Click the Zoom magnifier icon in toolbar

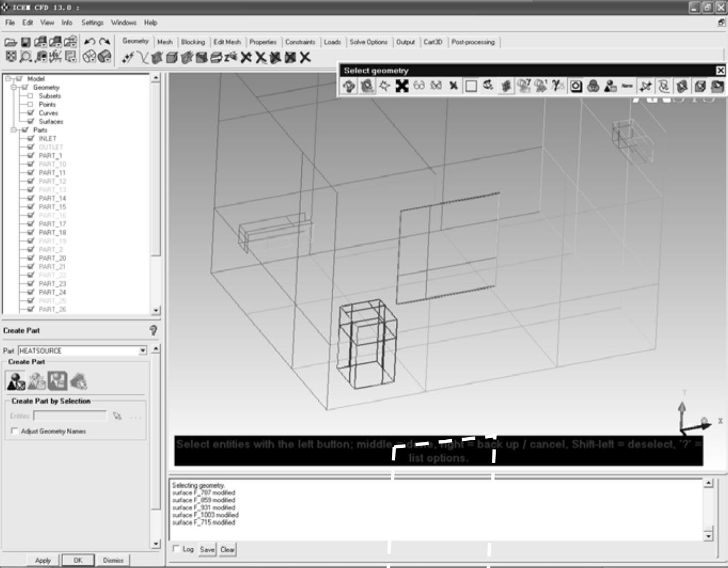[25, 57]
